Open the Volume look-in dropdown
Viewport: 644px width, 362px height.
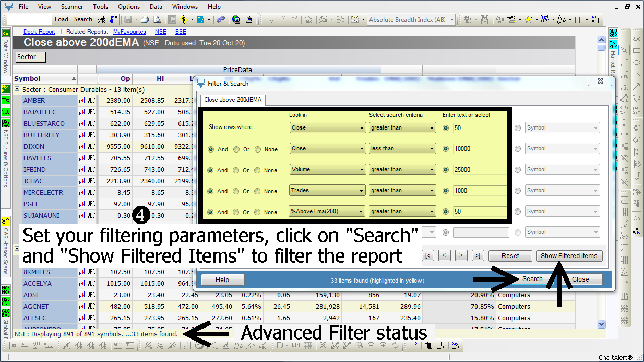point(327,169)
